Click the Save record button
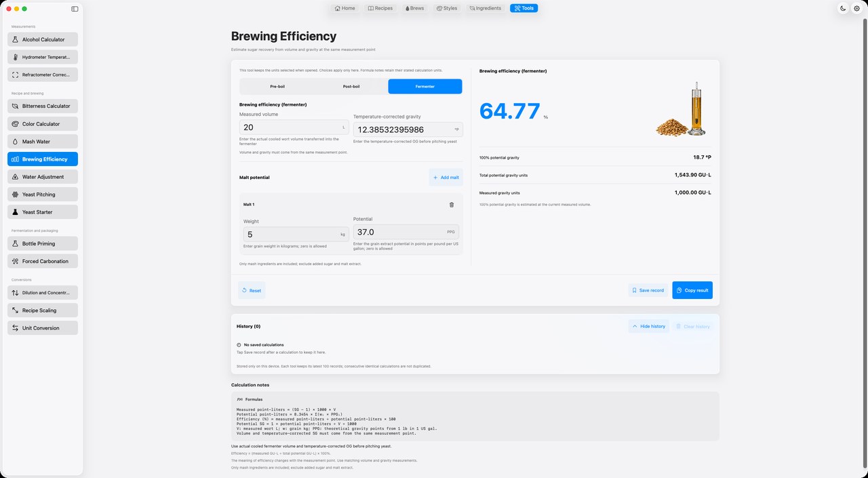The height and width of the screenshot is (478, 868). coord(648,290)
